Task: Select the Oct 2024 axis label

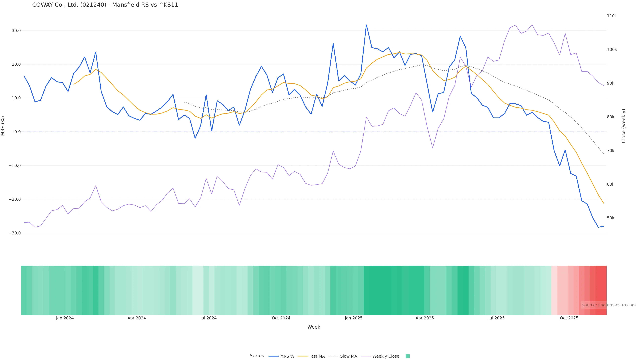Action: click(281, 318)
